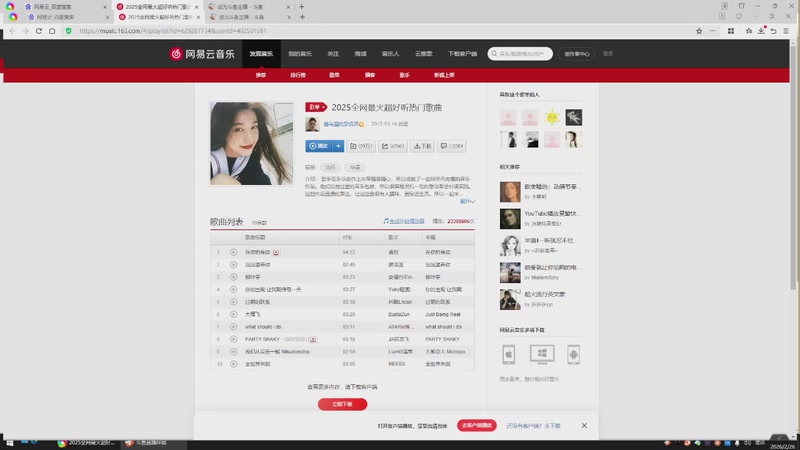Image resolution: width=800 pixels, height=450 pixels.
Task: Open the Download Client nav item
Action: (462, 54)
